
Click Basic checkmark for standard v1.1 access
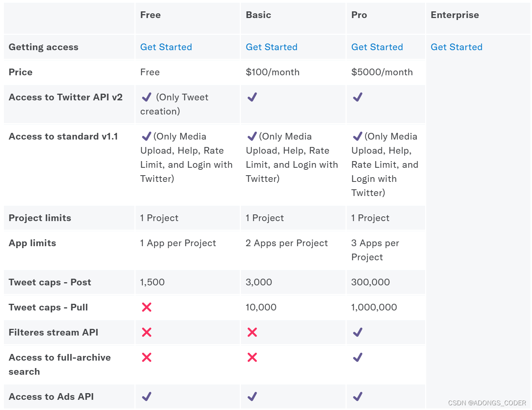pos(252,136)
